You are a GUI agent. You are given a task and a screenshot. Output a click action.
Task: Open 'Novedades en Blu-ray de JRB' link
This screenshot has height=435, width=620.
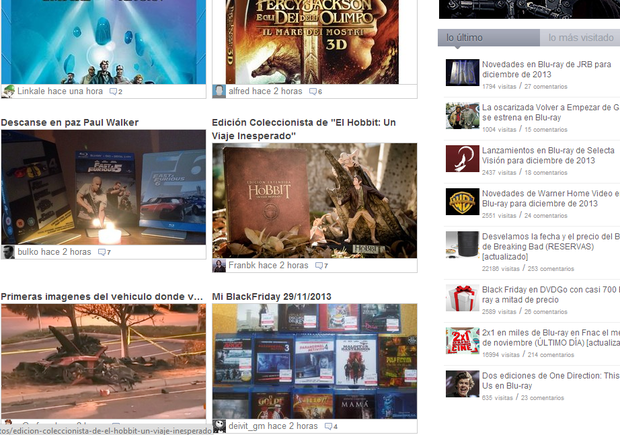pyautogui.click(x=546, y=69)
